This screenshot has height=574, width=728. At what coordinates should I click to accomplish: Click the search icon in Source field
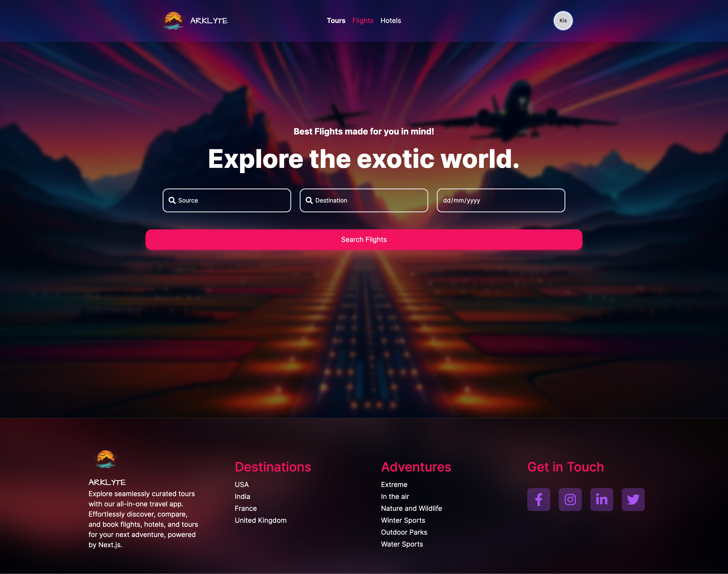[172, 200]
